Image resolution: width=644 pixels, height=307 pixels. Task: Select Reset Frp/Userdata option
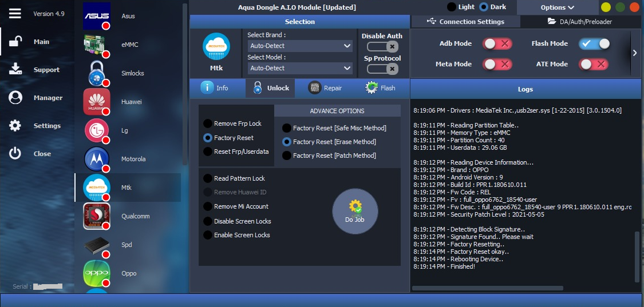pyautogui.click(x=236, y=151)
